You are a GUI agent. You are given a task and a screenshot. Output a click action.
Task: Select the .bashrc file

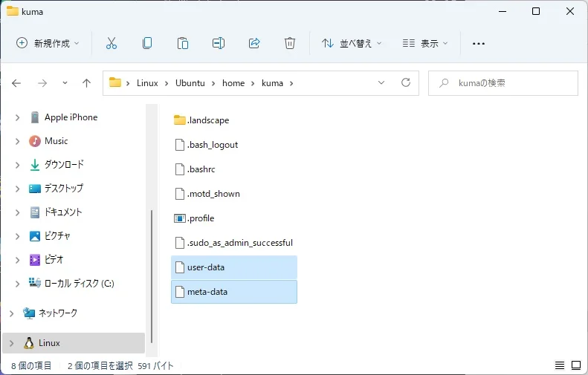[201, 169]
